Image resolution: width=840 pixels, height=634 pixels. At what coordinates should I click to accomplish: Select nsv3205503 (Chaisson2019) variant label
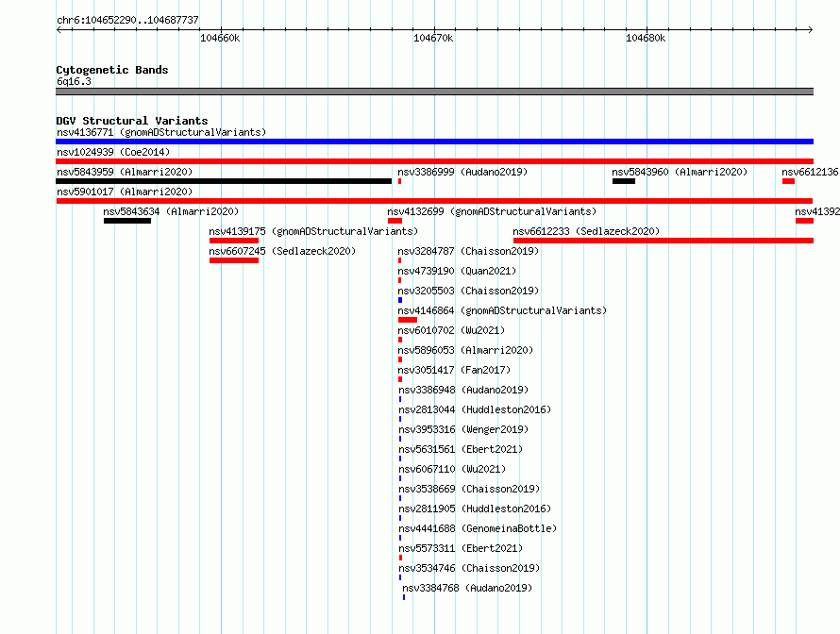pos(468,291)
